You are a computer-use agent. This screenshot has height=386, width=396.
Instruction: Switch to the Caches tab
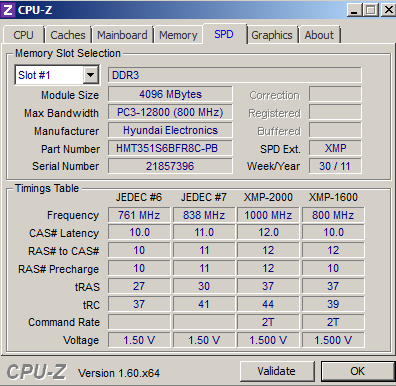coord(68,35)
